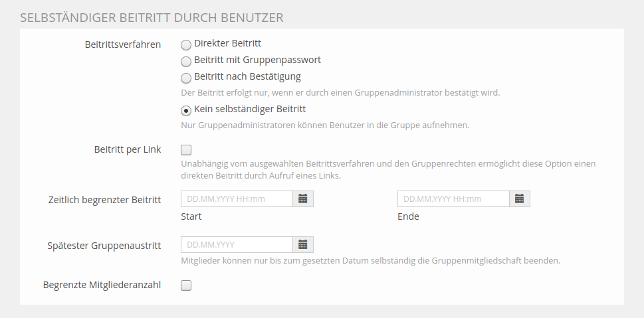The width and height of the screenshot is (644, 318).
Task: Select the Direkter Beitritt radio button
Action: coord(186,45)
